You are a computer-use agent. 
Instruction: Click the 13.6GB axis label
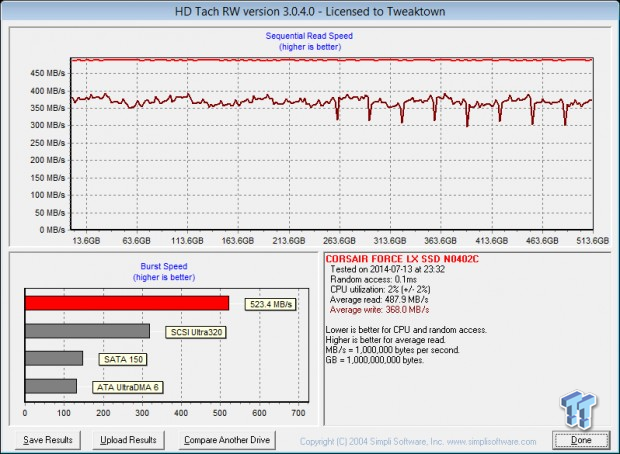[86, 240]
